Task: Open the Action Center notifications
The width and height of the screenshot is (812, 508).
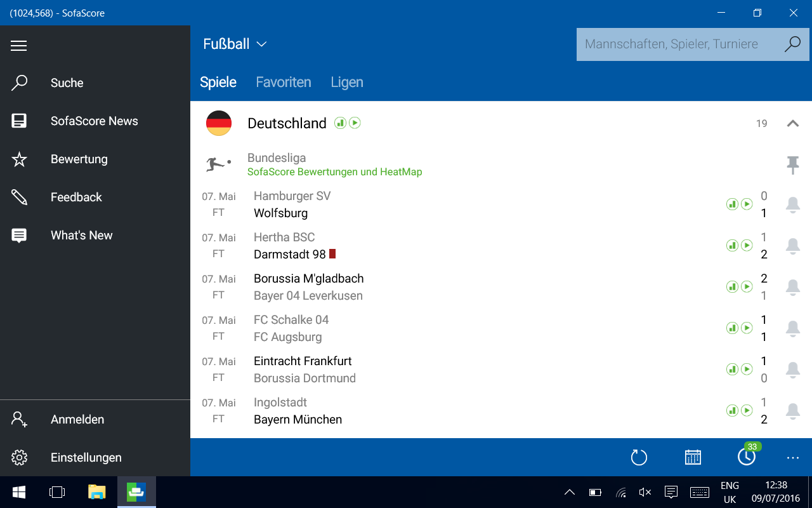Action: tap(671, 492)
